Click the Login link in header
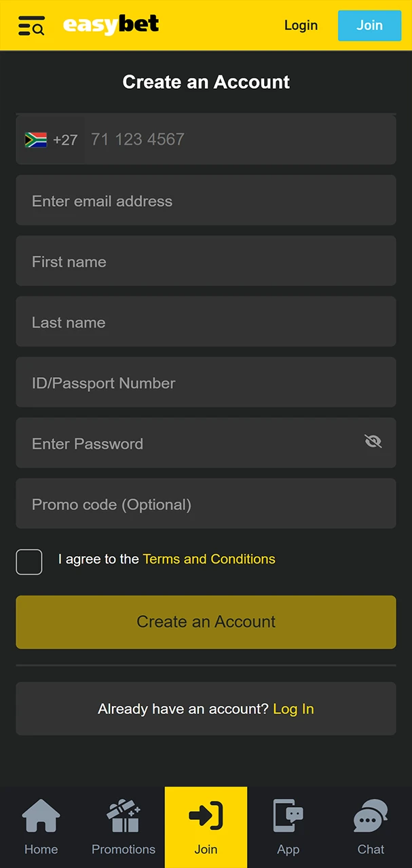This screenshot has width=412, height=868. pyautogui.click(x=301, y=26)
